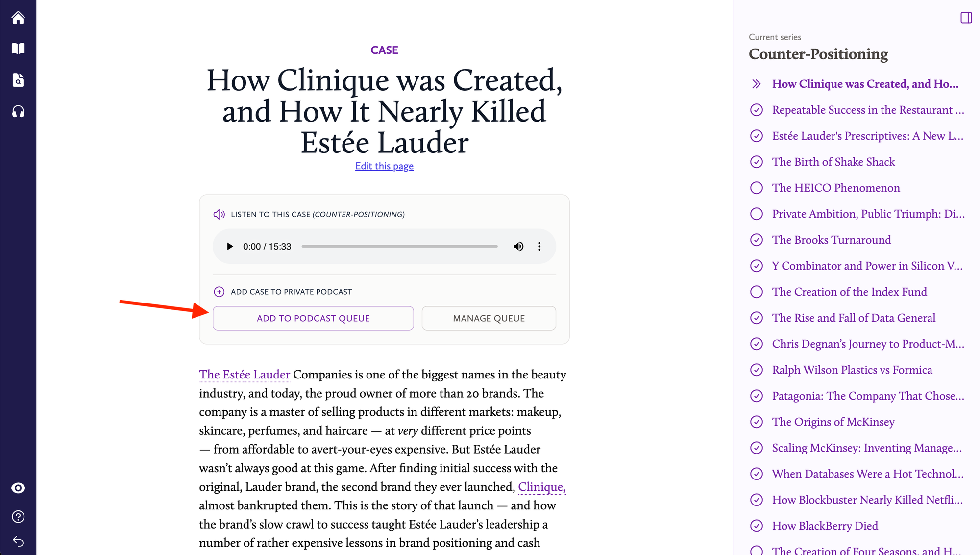This screenshot has height=555, width=980.
Task: Toggle the eye visibility icon in sidebar
Action: 18,488
